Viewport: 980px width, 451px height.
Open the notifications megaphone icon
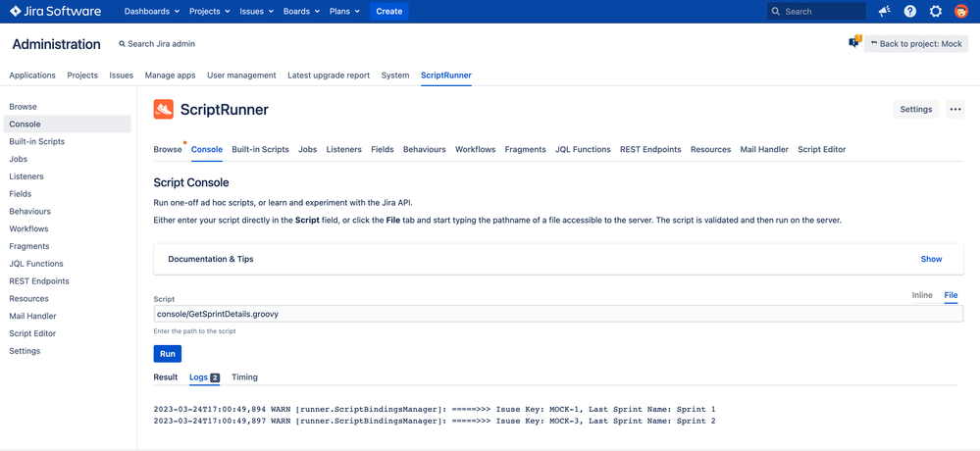[x=885, y=11]
